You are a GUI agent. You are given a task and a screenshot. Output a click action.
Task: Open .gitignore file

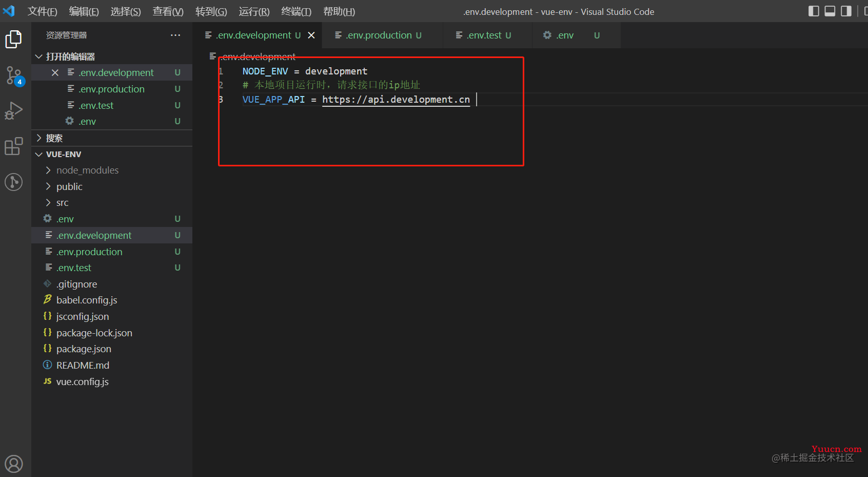coord(112,284)
